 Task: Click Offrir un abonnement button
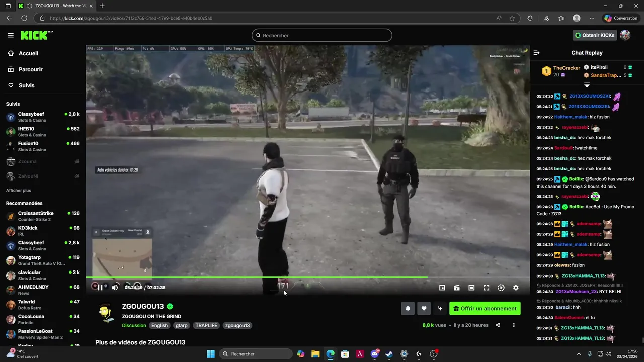pyautogui.click(x=485, y=308)
